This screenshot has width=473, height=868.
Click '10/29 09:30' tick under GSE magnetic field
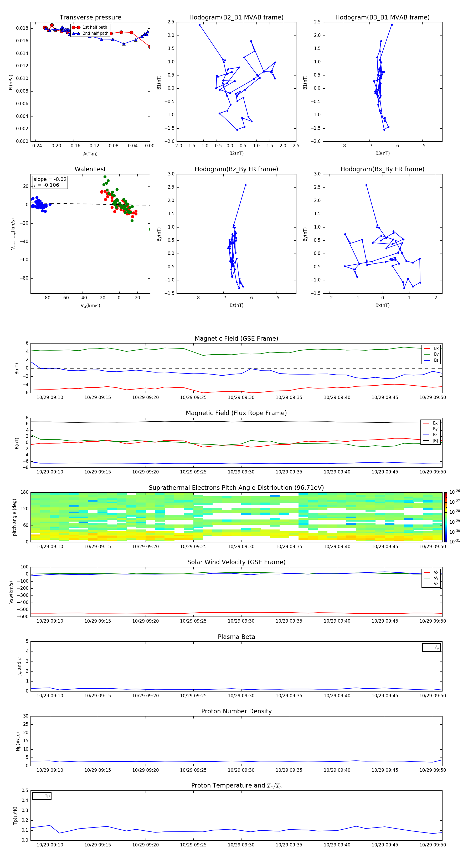(x=241, y=398)
